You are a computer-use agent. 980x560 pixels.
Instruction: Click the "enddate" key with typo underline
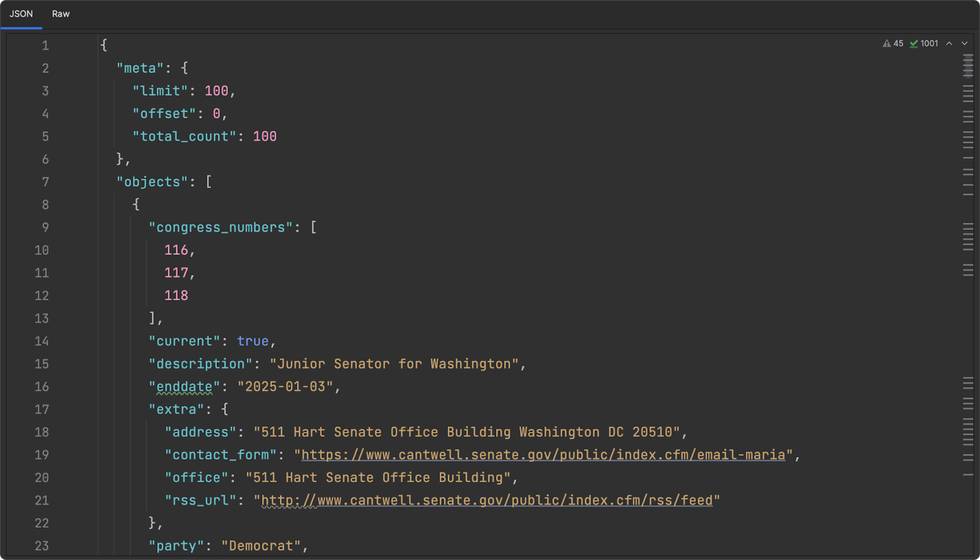184,387
